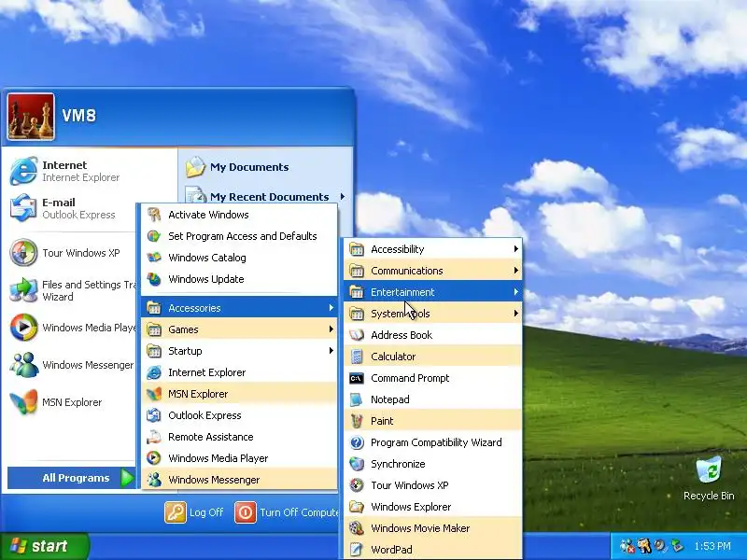Click the Remote Assistance icon
Viewport: 747px width, 560px height.
[x=154, y=437]
